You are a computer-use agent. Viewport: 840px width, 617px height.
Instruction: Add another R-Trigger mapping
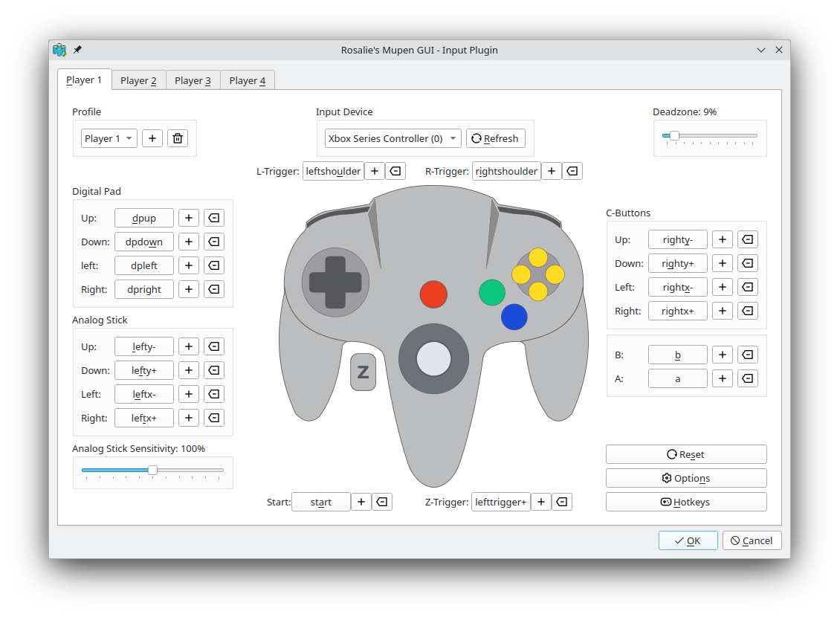(x=552, y=171)
